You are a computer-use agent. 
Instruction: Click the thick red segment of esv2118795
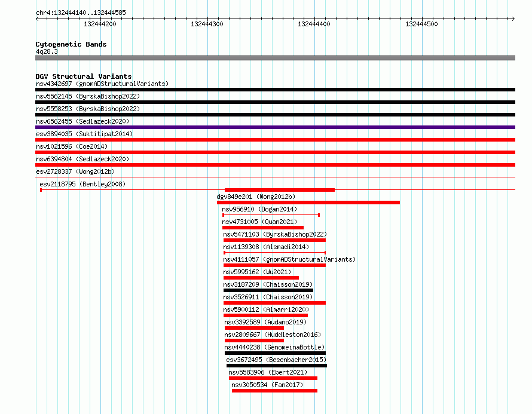(280, 190)
